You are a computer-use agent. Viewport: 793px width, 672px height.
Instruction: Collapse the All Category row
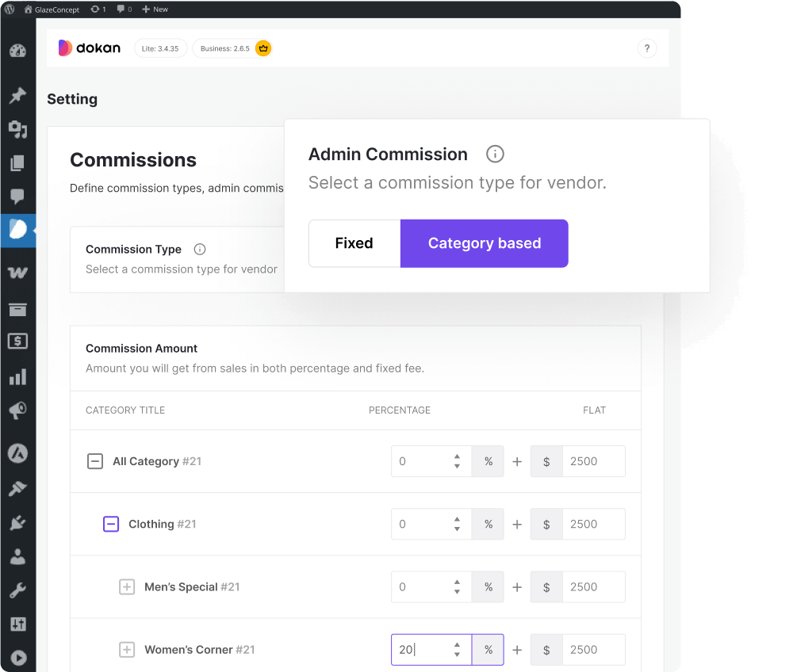coord(95,461)
